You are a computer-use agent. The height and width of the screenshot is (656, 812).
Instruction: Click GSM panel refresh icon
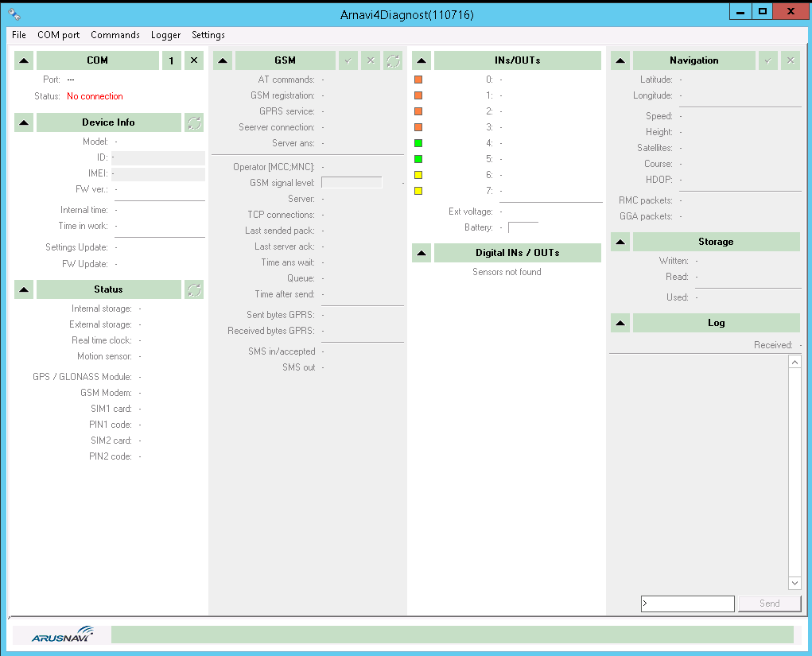(x=393, y=60)
